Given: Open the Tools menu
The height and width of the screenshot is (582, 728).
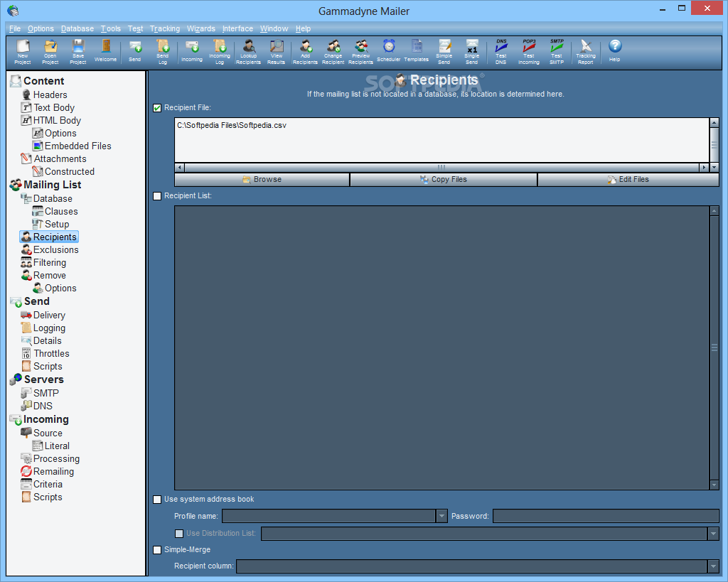Looking at the screenshot, I should [110, 28].
